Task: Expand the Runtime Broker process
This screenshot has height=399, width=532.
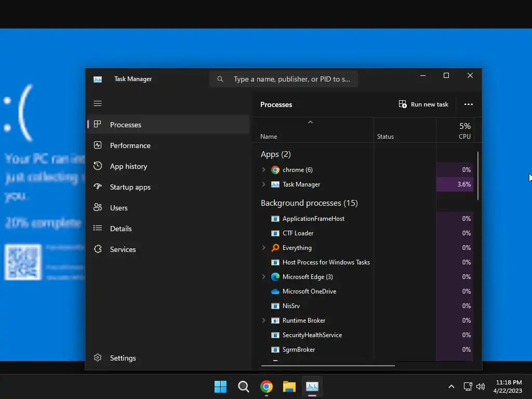Action: 263,320
